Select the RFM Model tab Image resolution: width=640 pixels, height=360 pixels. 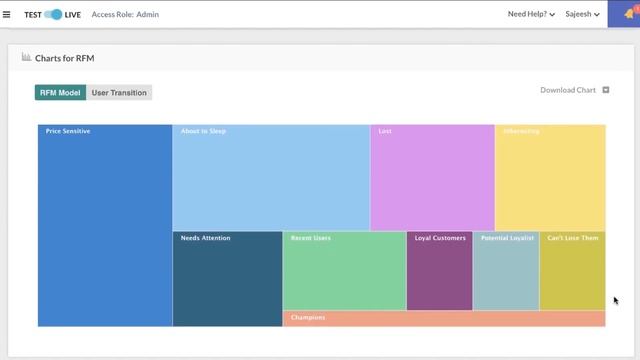[60, 93]
